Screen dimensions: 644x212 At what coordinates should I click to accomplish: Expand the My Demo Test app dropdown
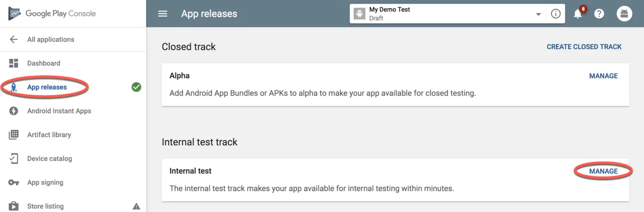538,14
